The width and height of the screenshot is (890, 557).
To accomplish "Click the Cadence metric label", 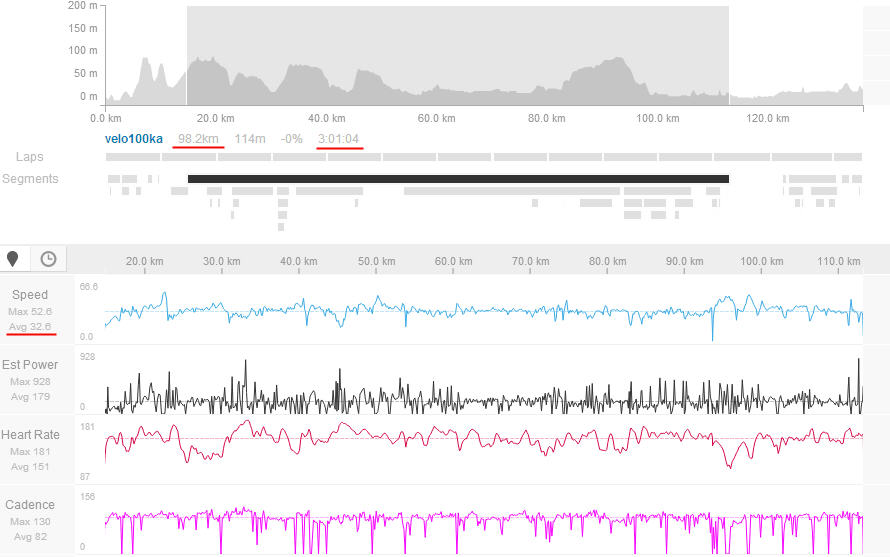I will [30, 505].
